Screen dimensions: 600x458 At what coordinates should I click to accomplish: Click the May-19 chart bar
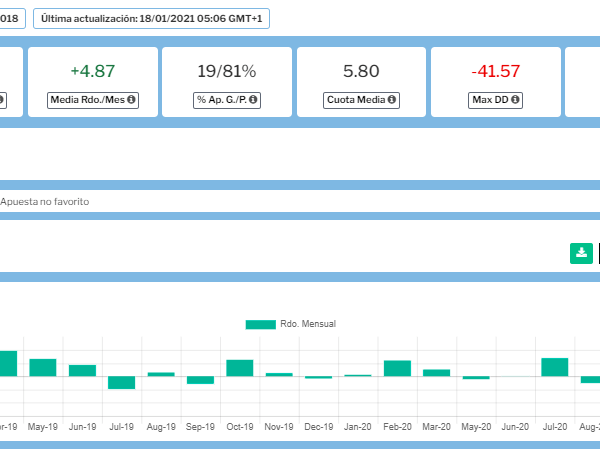pyautogui.click(x=43, y=368)
